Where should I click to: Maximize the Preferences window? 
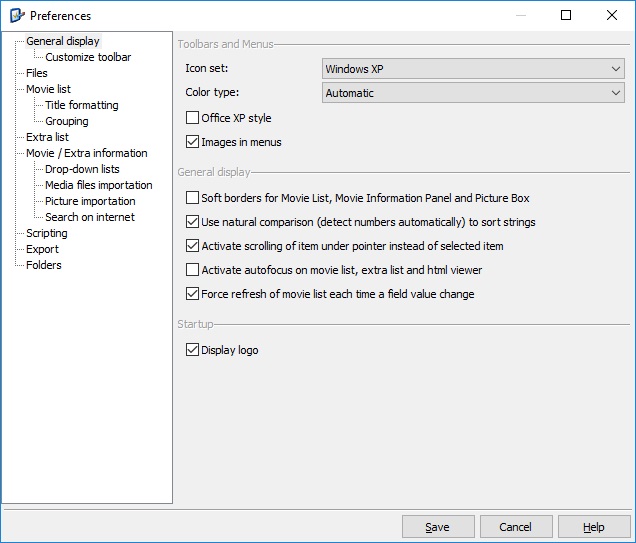coord(566,15)
